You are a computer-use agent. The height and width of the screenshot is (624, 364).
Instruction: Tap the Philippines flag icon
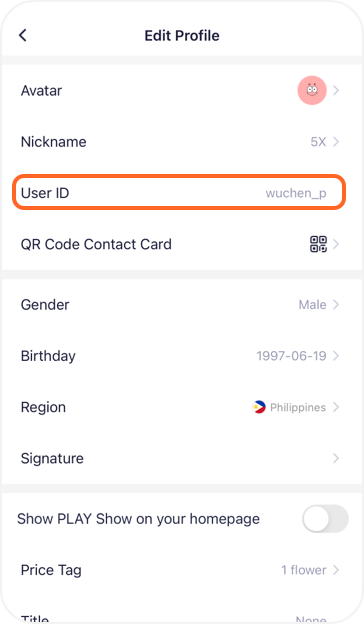pos(259,407)
